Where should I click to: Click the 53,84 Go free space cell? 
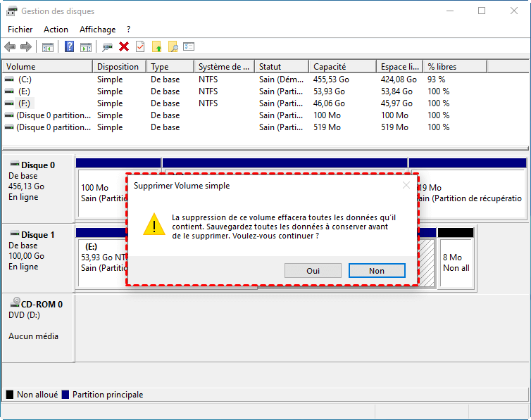click(x=396, y=91)
